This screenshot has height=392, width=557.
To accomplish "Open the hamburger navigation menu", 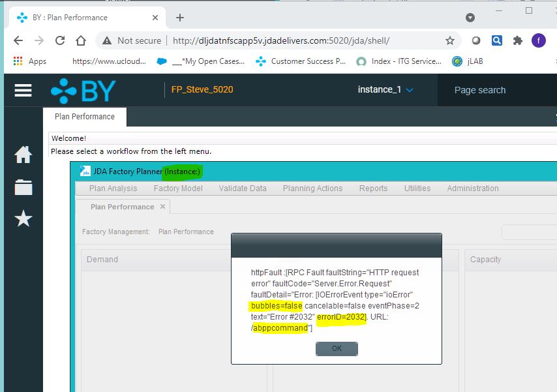I will [x=23, y=90].
